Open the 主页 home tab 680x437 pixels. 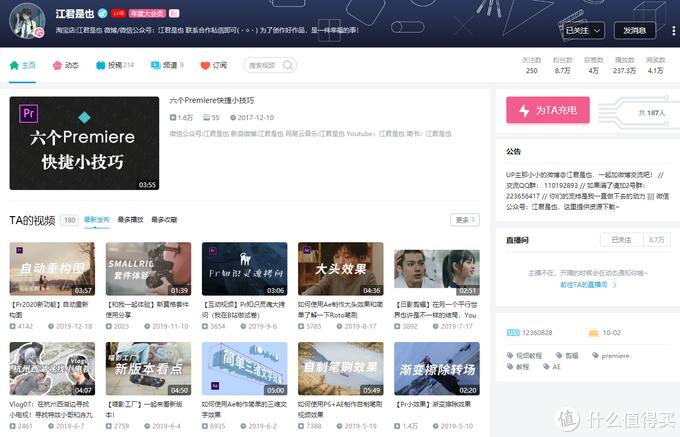23,65
